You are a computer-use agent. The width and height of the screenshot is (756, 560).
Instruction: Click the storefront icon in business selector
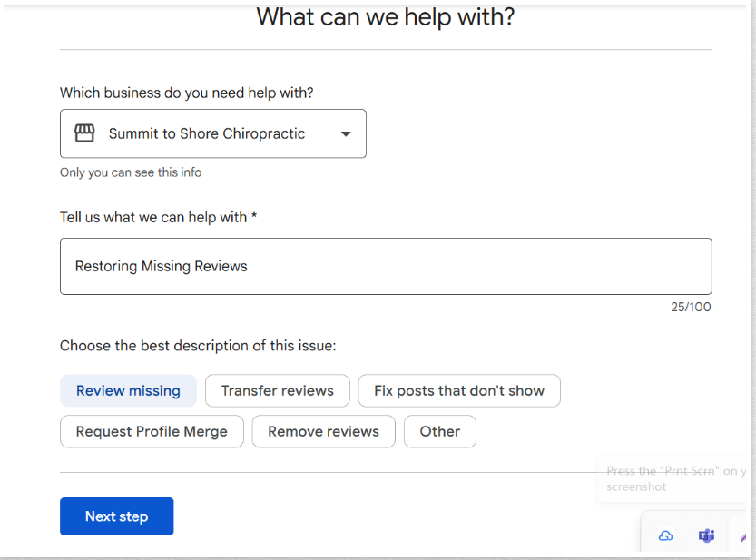84,133
